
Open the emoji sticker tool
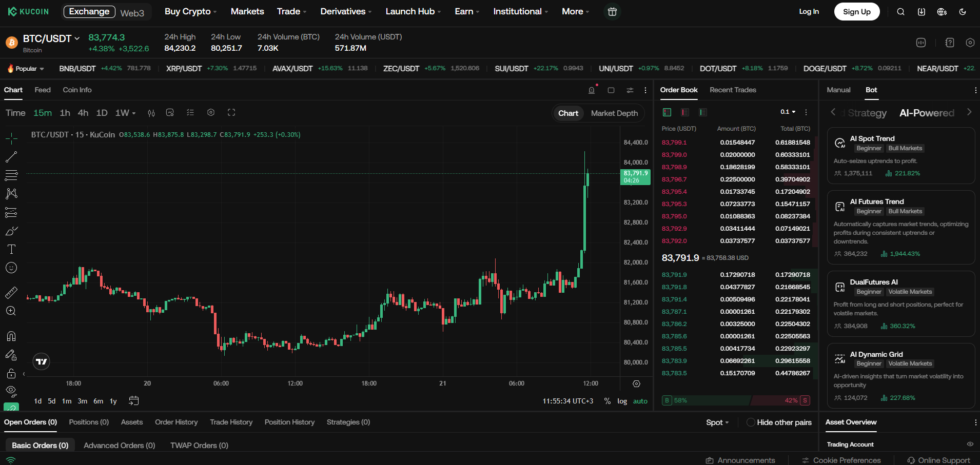tap(11, 268)
